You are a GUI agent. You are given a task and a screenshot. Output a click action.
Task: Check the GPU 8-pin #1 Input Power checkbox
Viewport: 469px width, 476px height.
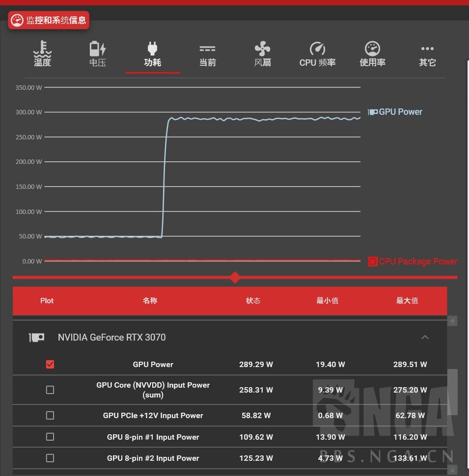[x=50, y=437]
